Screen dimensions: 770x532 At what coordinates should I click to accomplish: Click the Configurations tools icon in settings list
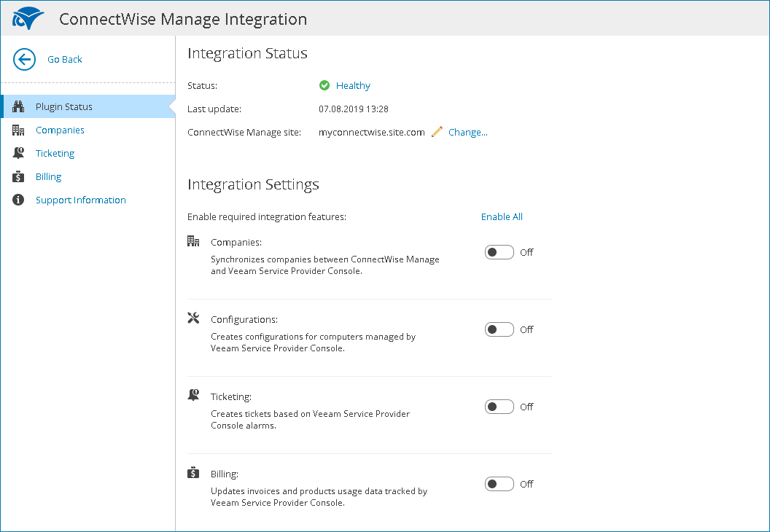click(193, 318)
